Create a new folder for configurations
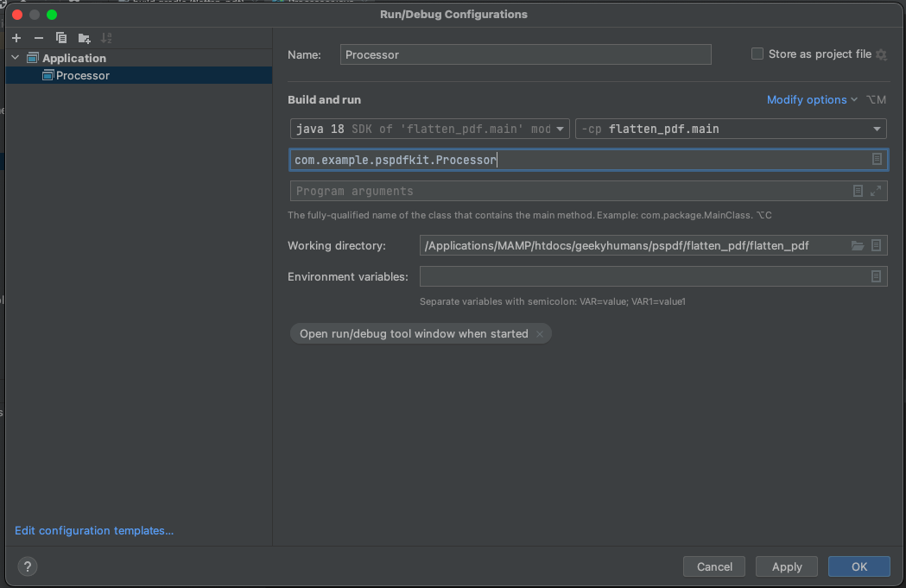The width and height of the screenshot is (906, 588). tap(82, 38)
